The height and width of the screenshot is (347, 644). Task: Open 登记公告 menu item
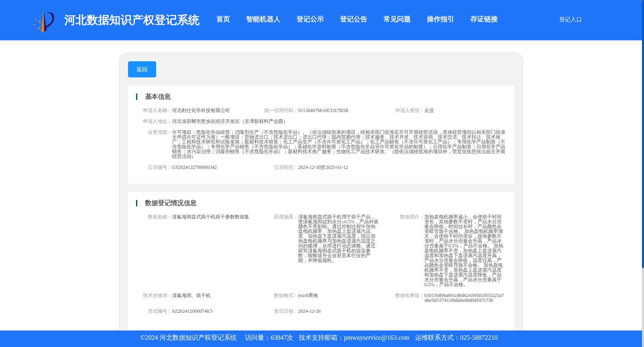coord(353,19)
